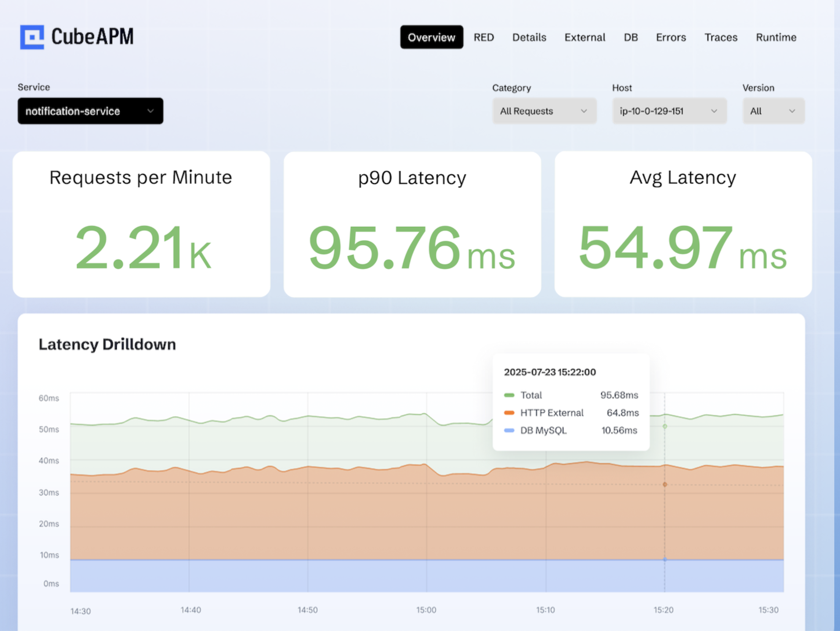Viewport: 840px width, 631px height.
Task: Switch to the Runtime tab
Action: [x=775, y=37]
